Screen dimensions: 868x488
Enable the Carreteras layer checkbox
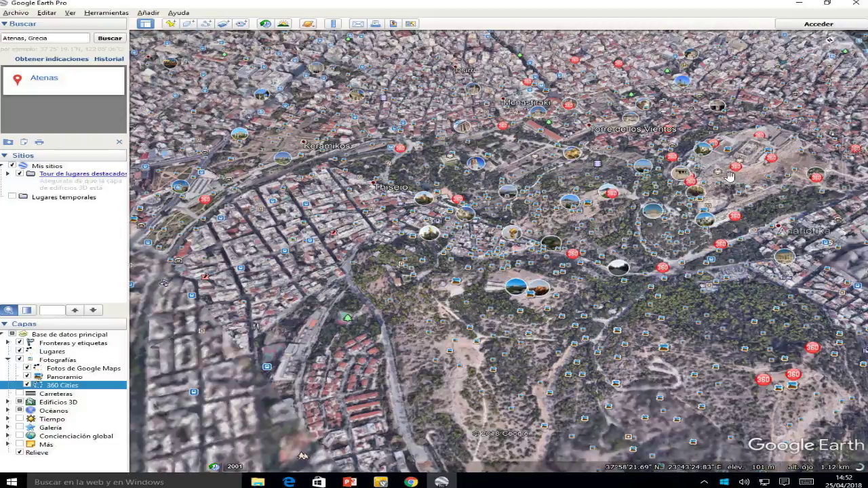(20, 393)
